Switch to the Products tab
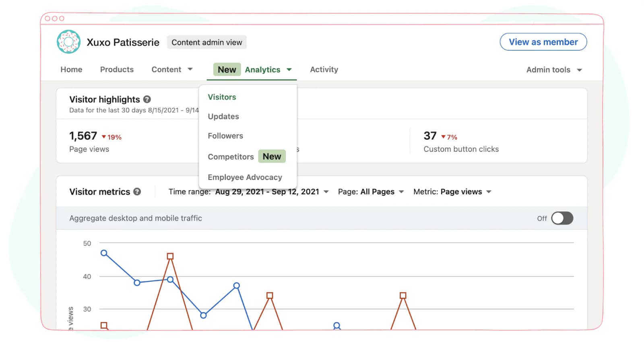Viewport: 644px width, 342px height. click(x=117, y=70)
